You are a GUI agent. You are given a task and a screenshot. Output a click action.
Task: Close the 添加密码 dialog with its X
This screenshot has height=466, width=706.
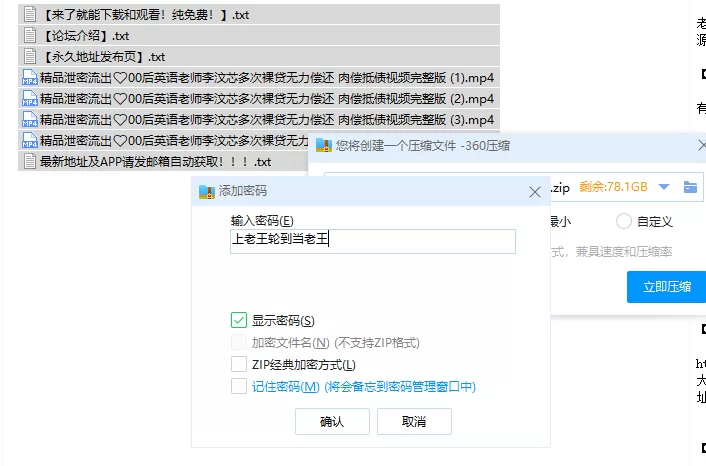(x=534, y=192)
